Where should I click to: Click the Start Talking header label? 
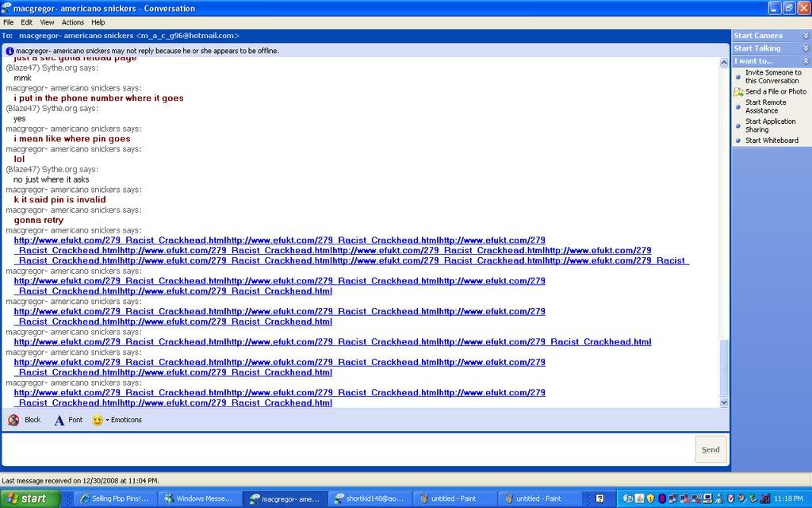click(756, 48)
